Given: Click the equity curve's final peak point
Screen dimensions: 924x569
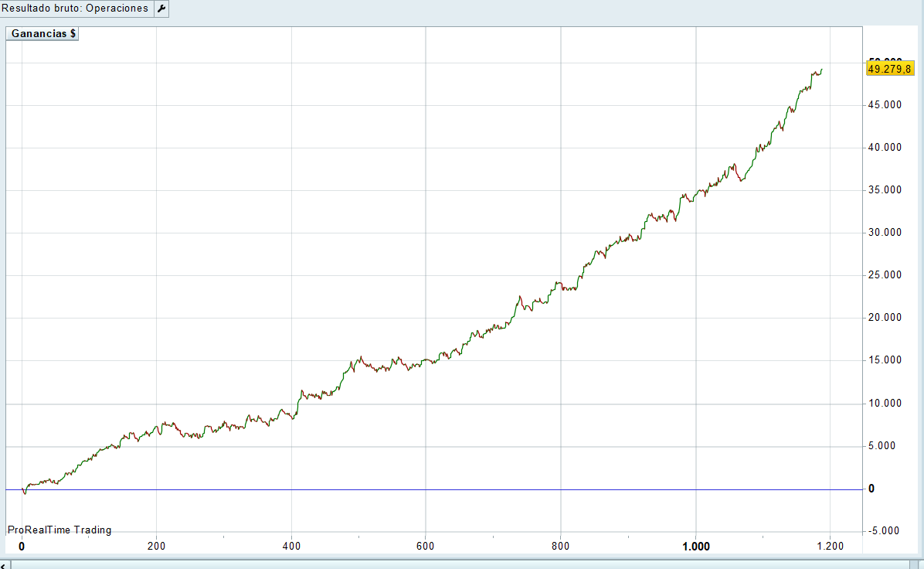Looking at the screenshot, I should click(821, 70).
